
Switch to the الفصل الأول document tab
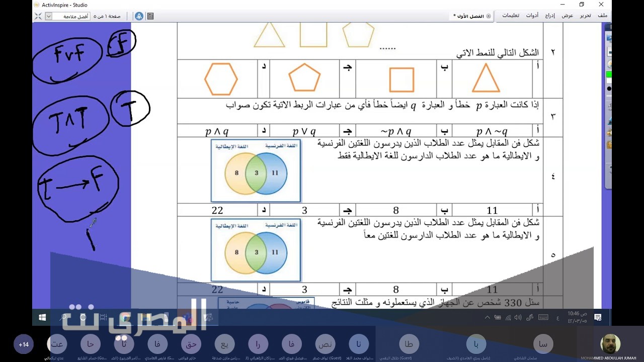[469, 16]
